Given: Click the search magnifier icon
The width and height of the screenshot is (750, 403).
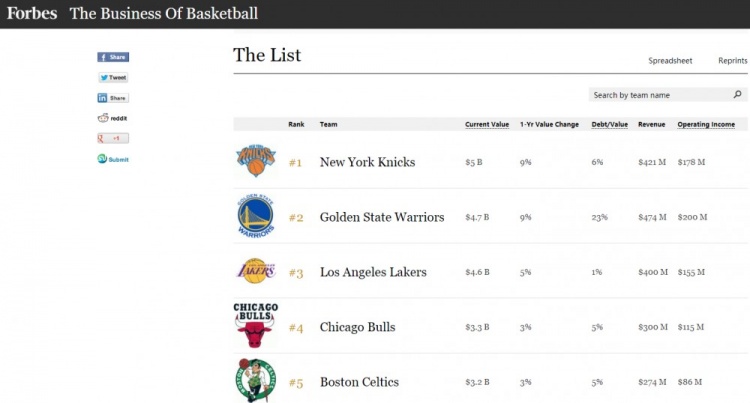Looking at the screenshot, I should point(738,95).
